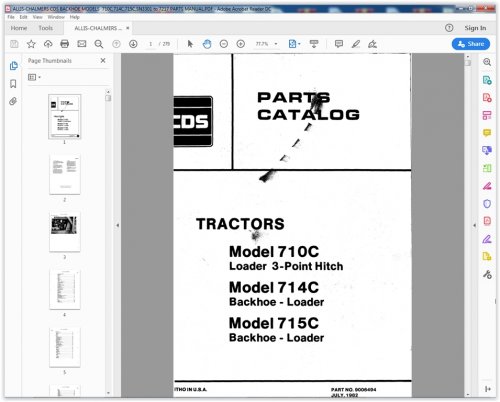Print the document via the printer icon
Screen dimensions: 500x402
pyautogui.click(x=65, y=44)
